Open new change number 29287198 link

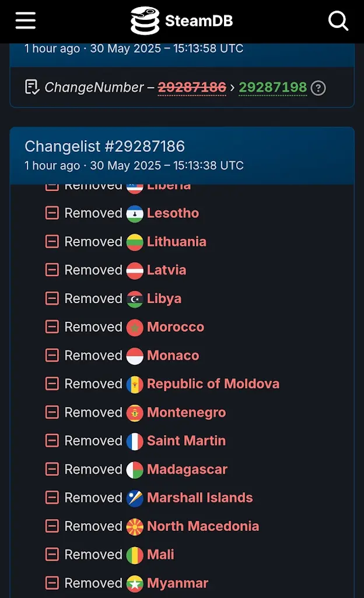(272, 88)
